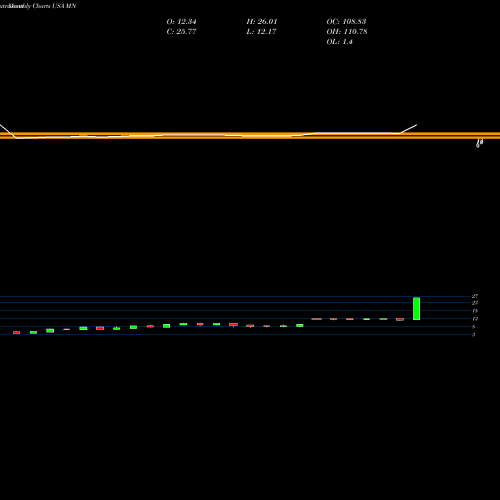
Task: Click the 8 price axis label
Action: 473,327
